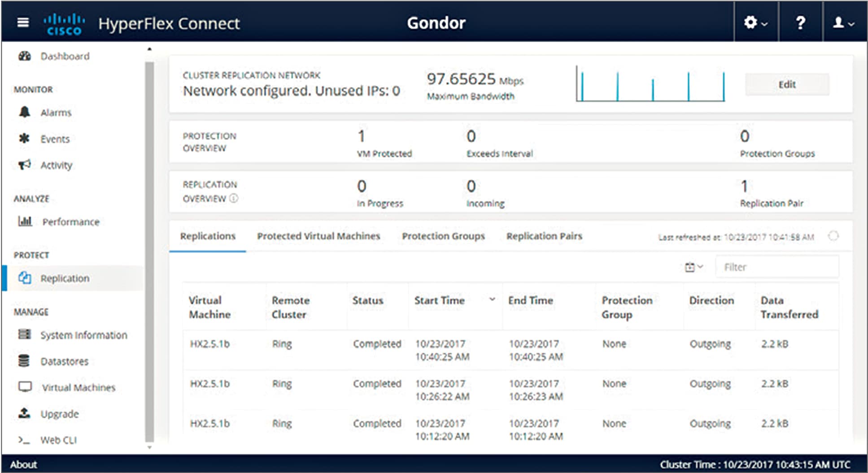Open Events page
This screenshot has width=868, height=473.
coord(55,139)
